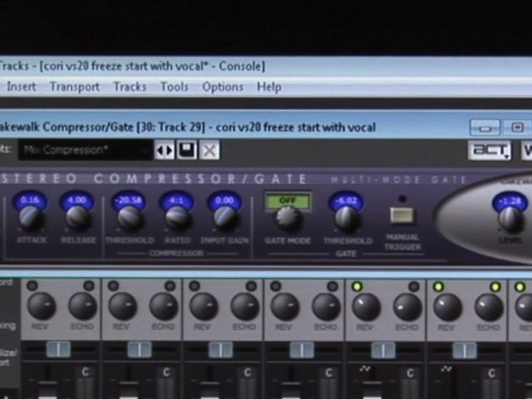
Task: Click the ECHO knob on fourth console strip
Action: pyautogui.click(x=326, y=307)
